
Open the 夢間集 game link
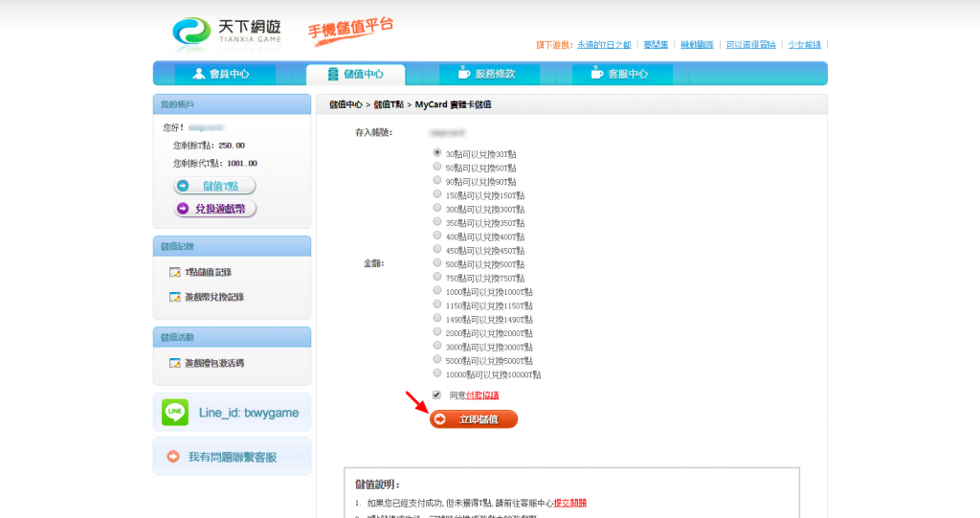click(656, 45)
